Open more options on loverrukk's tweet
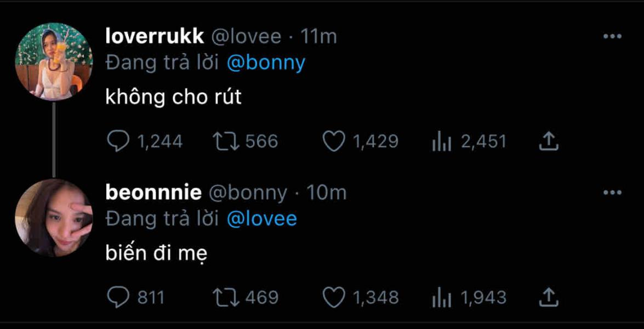Viewport: 644px width, 329px height. (612, 37)
